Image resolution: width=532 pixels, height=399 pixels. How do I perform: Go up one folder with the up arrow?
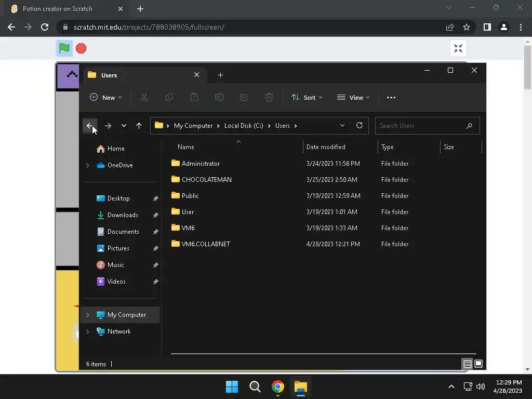pyautogui.click(x=139, y=126)
